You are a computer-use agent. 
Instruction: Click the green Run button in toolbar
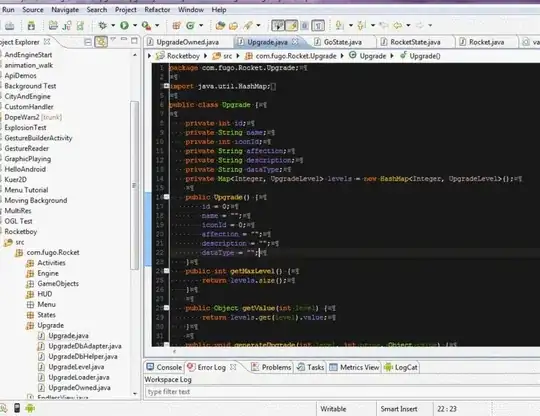pos(124,25)
